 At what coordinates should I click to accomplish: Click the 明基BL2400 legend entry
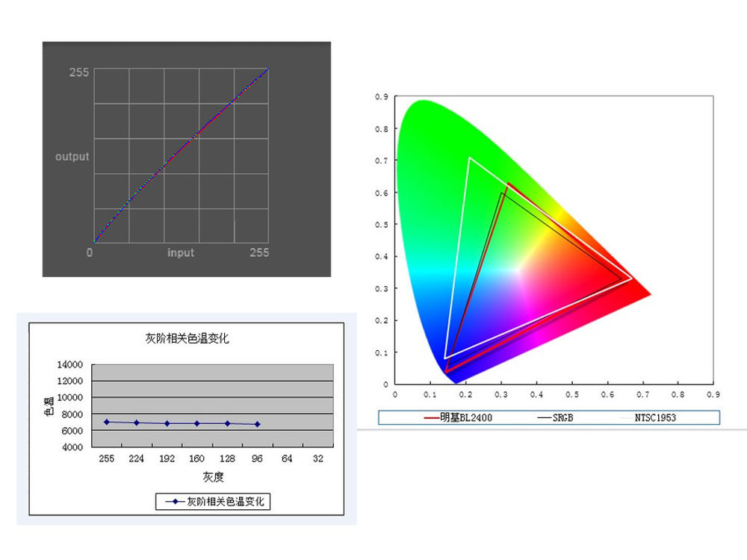click(467, 418)
